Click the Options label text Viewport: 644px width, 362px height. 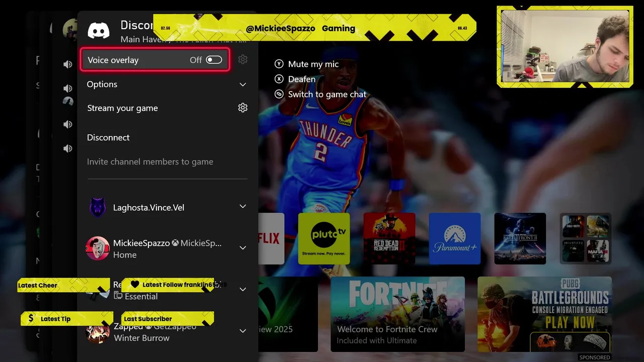tap(102, 84)
